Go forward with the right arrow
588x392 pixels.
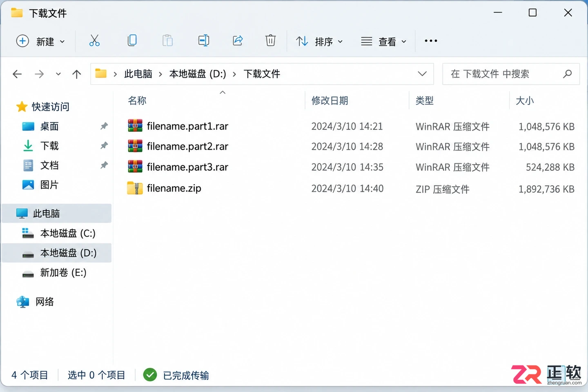click(x=39, y=74)
